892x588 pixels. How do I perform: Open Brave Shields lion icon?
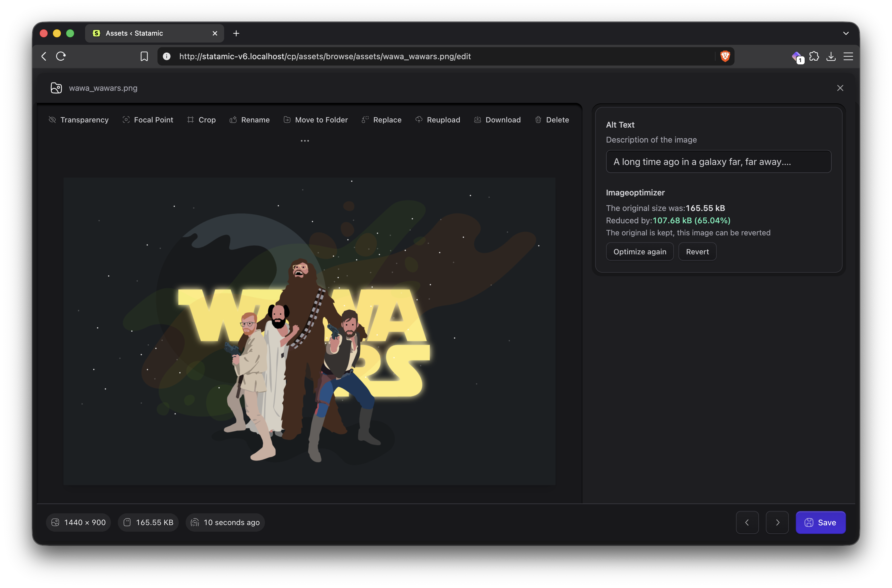(725, 56)
